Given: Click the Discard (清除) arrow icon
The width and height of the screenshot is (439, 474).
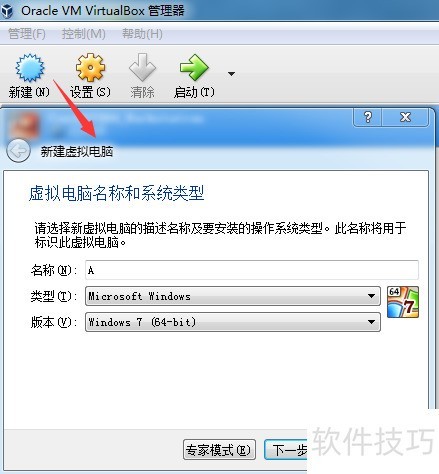Looking at the screenshot, I should (x=142, y=68).
